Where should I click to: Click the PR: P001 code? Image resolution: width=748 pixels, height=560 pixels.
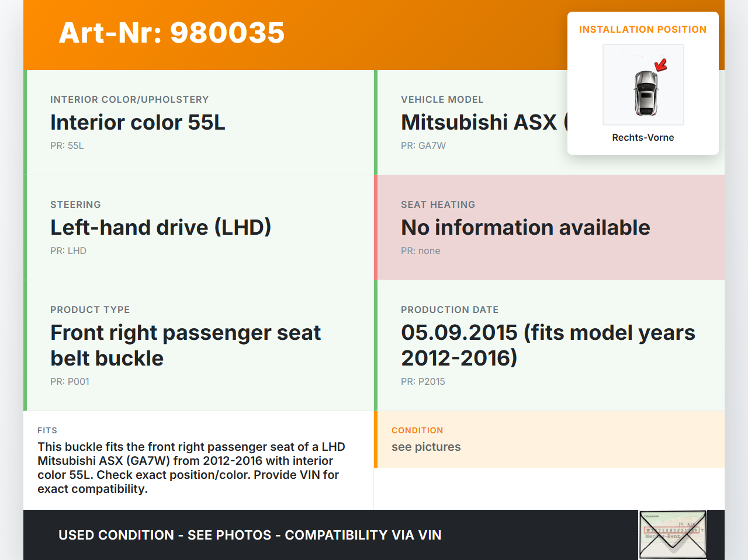pos(70,382)
